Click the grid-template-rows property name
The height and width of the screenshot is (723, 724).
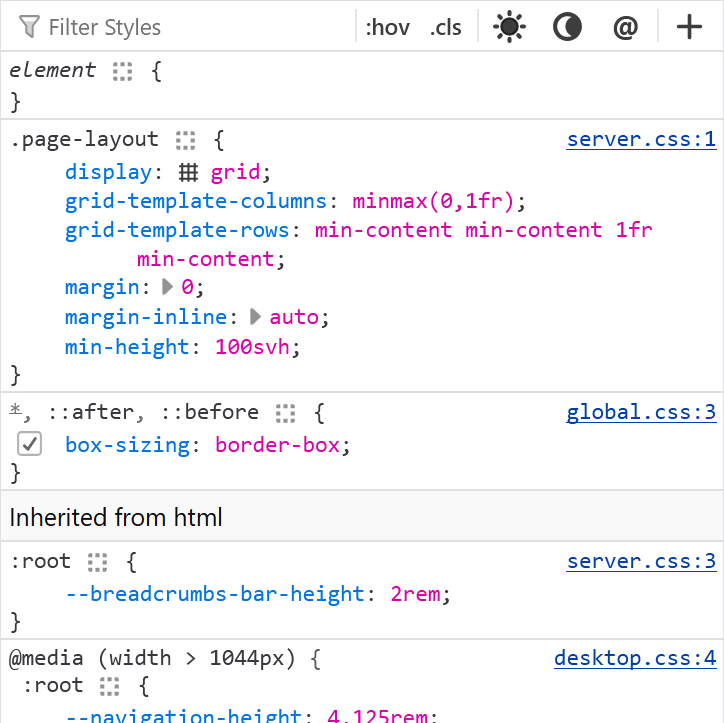point(177,230)
